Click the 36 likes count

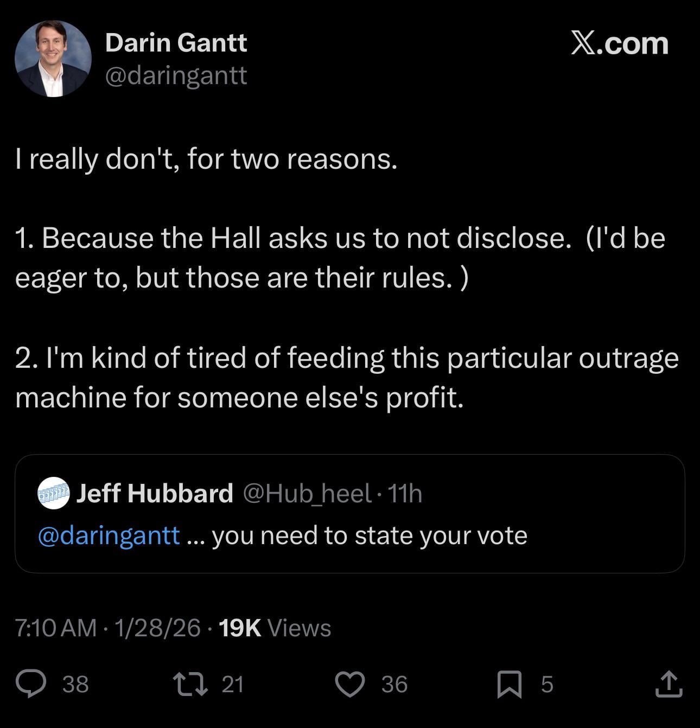click(394, 684)
